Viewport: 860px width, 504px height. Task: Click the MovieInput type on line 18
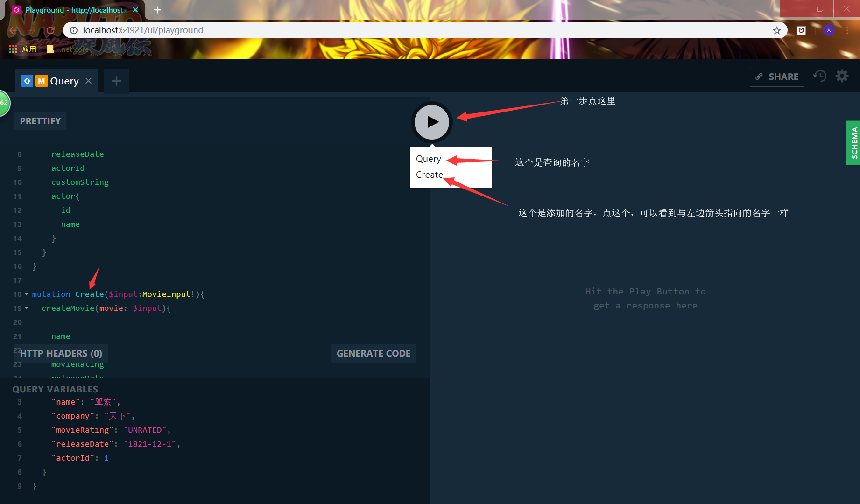click(x=166, y=294)
